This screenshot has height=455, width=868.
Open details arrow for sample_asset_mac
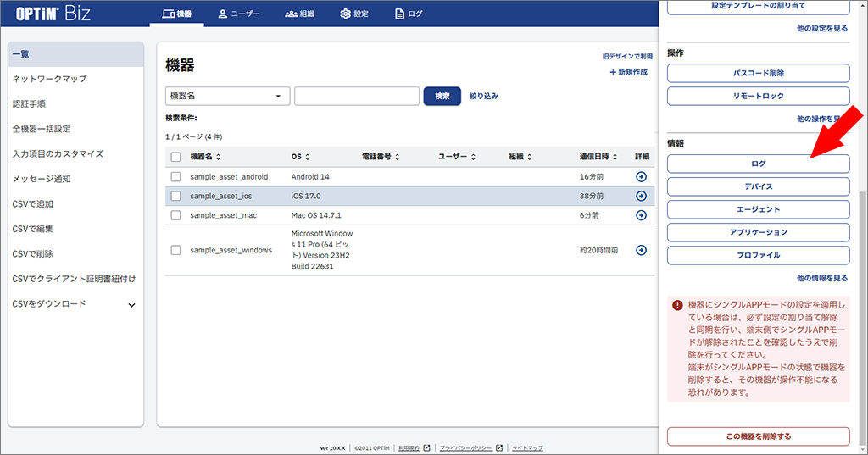641,215
